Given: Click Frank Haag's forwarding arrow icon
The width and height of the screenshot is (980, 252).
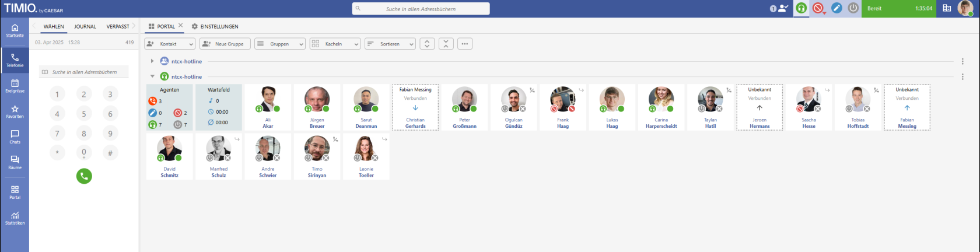Looking at the screenshot, I should [x=582, y=90].
